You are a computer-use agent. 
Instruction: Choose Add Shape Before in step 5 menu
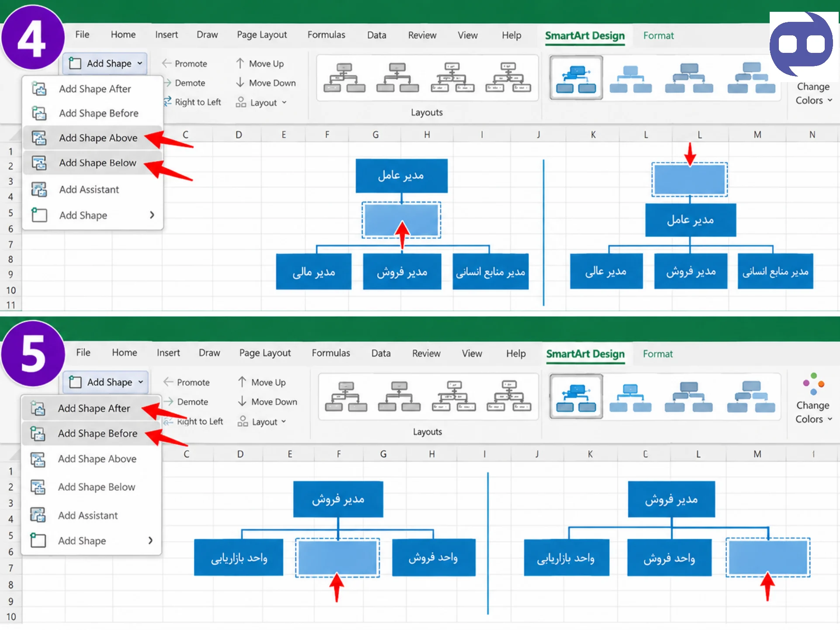[x=91, y=433]
